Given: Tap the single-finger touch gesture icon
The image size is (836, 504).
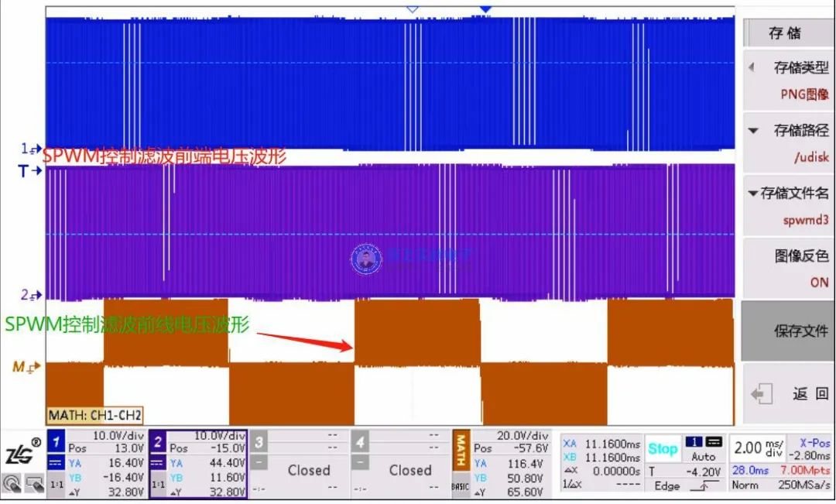Looking at the screenshot, I should [12, 485].
